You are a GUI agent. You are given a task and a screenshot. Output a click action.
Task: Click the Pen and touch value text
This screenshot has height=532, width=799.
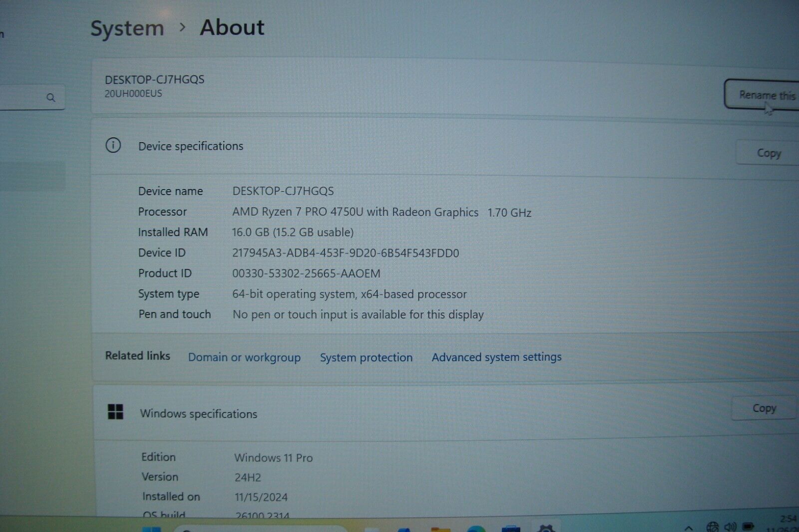(358, 314)
